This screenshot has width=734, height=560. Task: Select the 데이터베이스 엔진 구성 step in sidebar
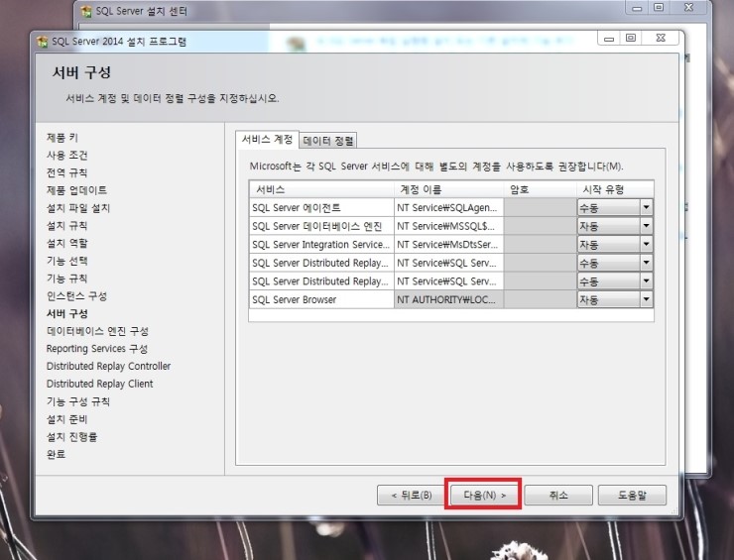(97, 331)
